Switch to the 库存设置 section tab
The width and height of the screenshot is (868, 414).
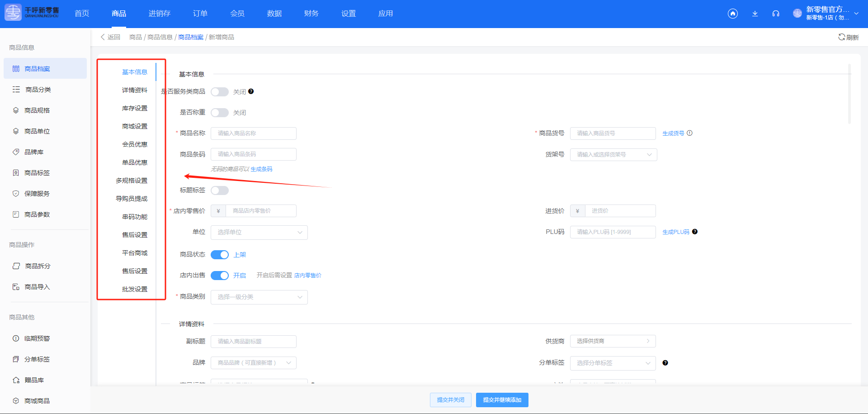point(135,108)
